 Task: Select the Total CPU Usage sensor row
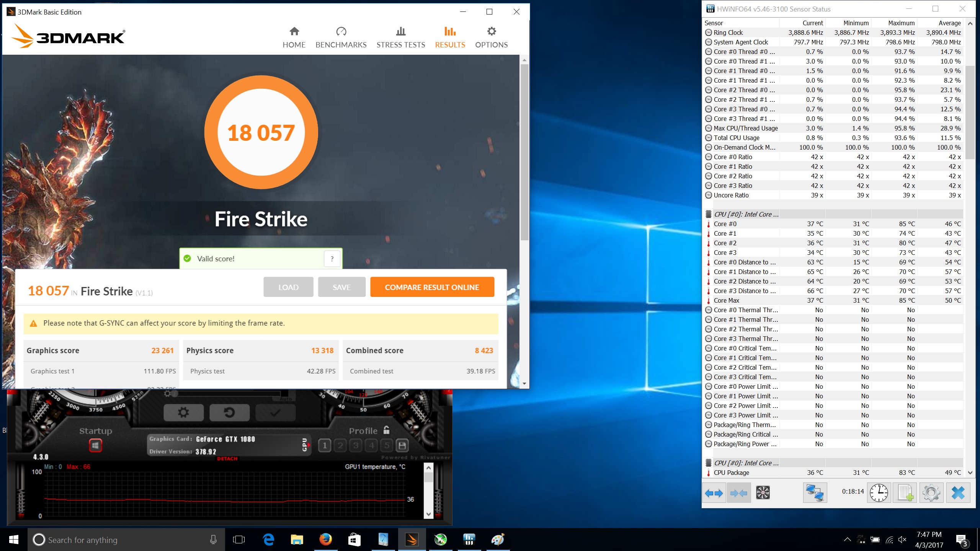(x=833, y=138)
